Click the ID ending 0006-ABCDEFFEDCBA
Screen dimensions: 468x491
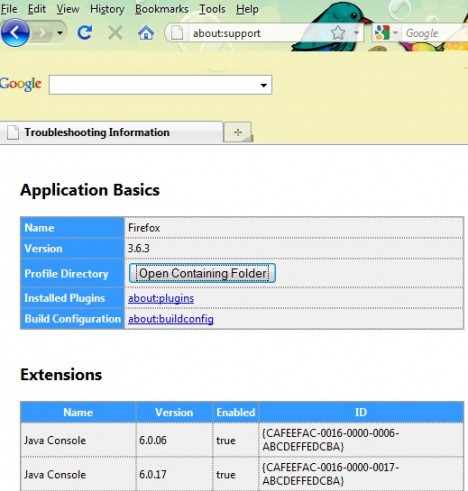pos(330,440)
